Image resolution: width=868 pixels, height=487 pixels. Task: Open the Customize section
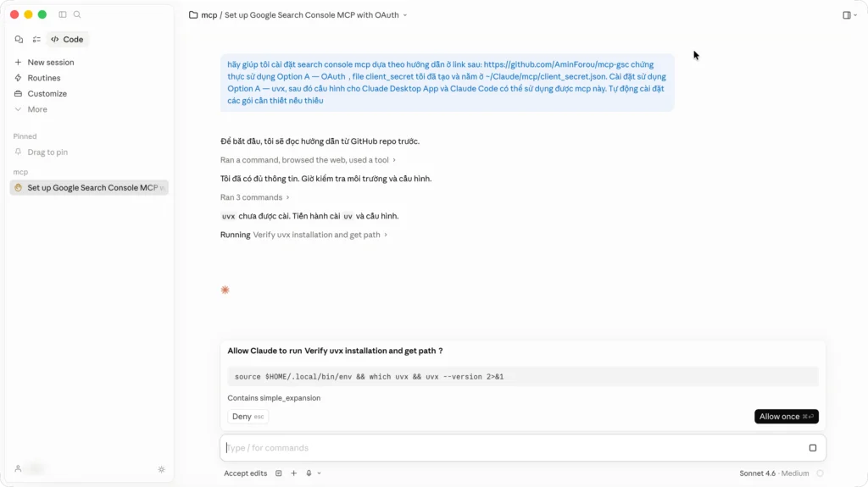tap(47, 93)
